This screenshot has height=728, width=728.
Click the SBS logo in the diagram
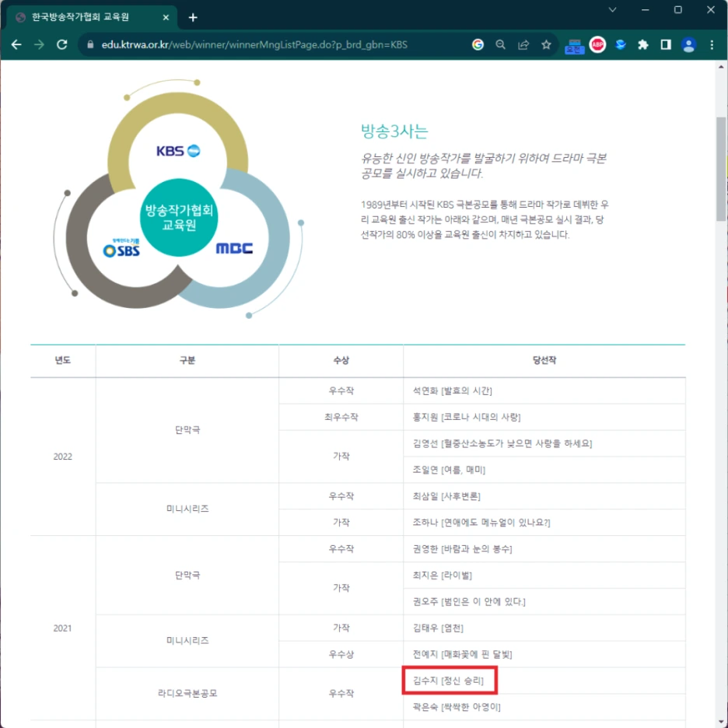coord(121,248)
